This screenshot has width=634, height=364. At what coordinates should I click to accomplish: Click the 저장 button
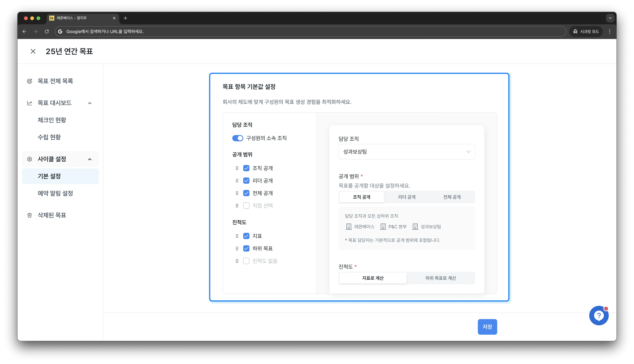coord(487,327)
